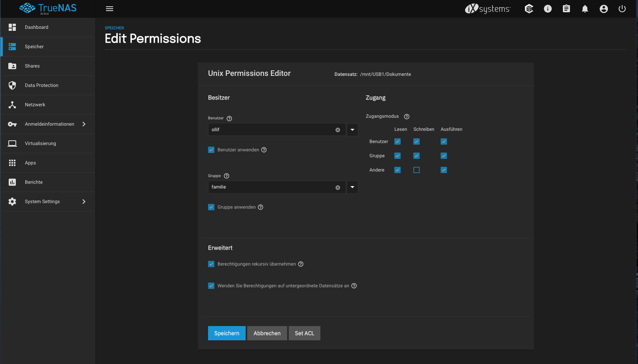The image size is (638, 364).
Task: Click the TrueCommand status icon
Action: click(x=529, y=9)
